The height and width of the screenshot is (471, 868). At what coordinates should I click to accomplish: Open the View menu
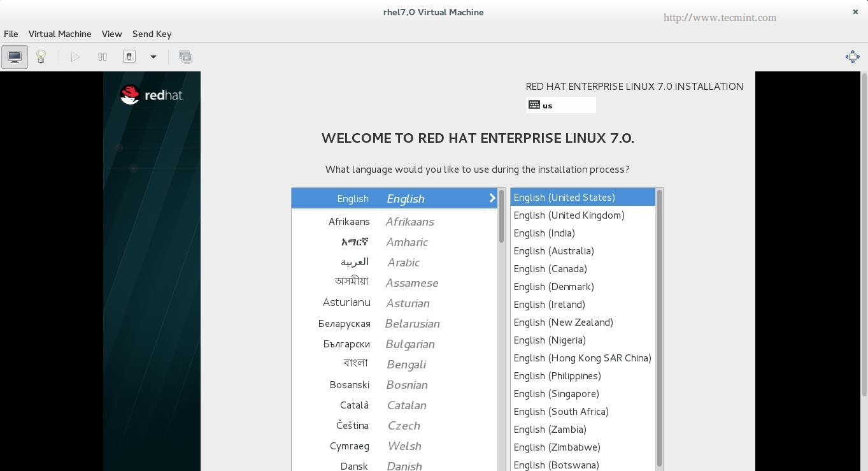click(x=111, y=34)
